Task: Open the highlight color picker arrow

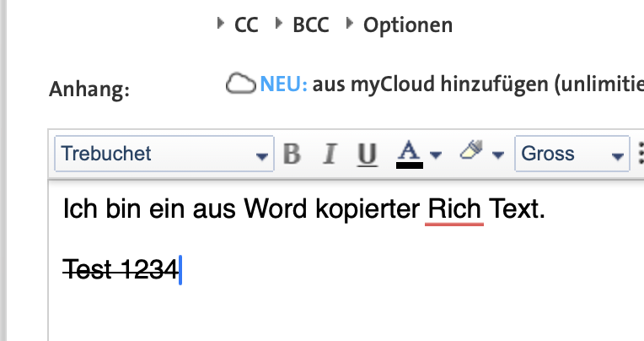Action: click(497, 155)
